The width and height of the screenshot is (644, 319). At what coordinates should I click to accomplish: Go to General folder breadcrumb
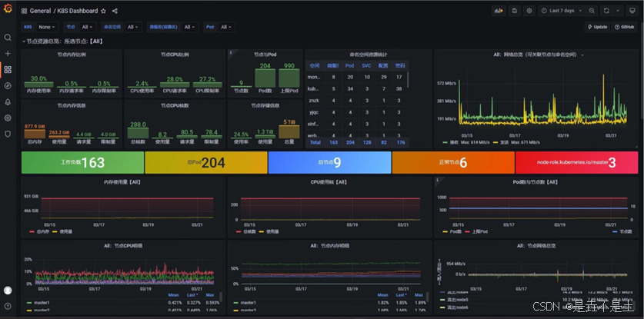pyautogui.click(x=40, y=11)
